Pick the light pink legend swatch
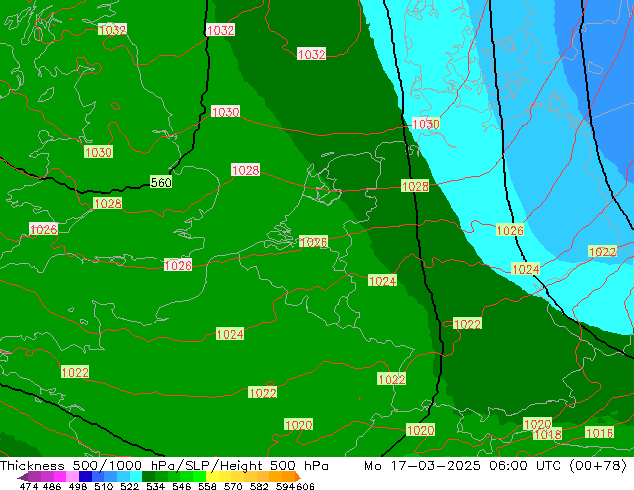This screenshot has width=634, height=490. pos(72,477)
